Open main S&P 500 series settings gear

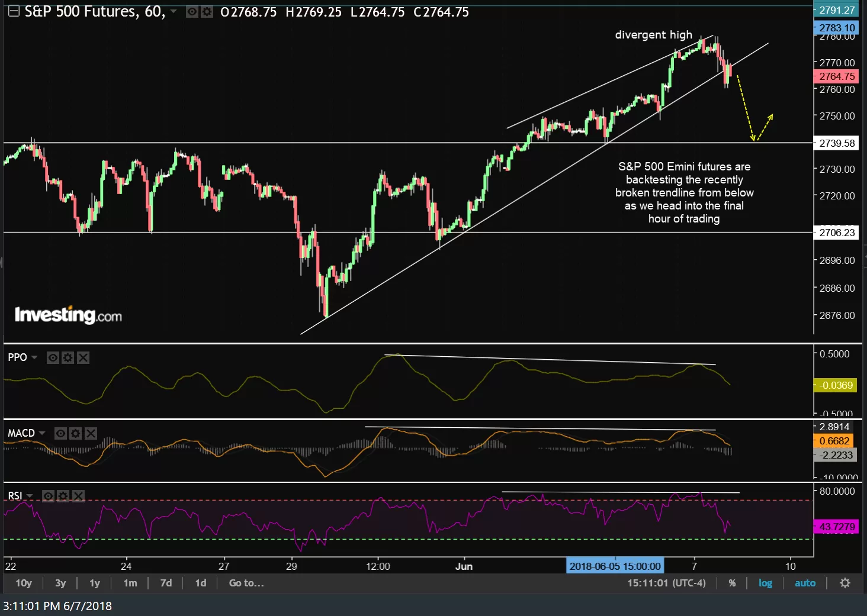pyautogui.click(x=207, y=12)
